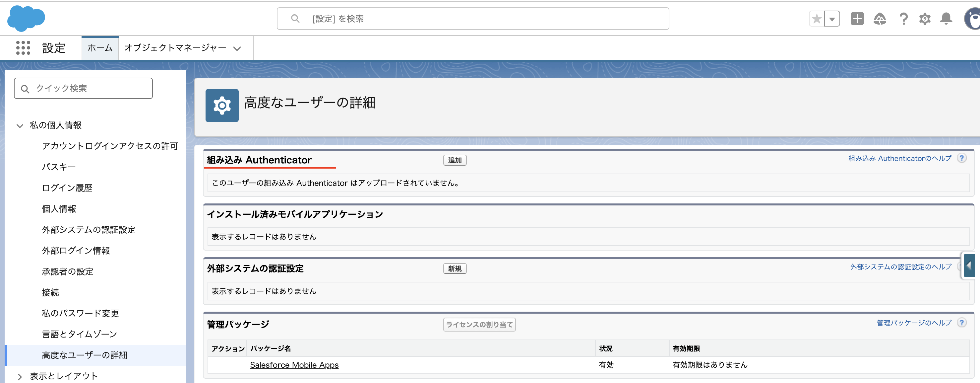This screenshot has width=980, height=383.
Task: Click inside the [設定] を検索 search box
Action: [x=473, y=19]
